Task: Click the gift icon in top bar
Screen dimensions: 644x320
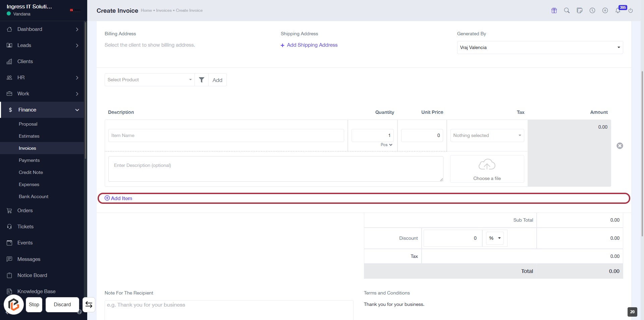Action: (x=554, y=10)
